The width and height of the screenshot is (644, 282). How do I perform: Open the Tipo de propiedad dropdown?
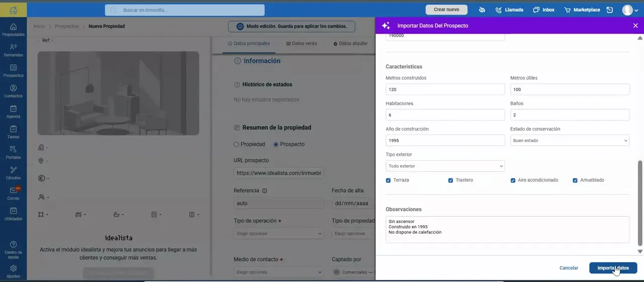click(x=354, y=234)
